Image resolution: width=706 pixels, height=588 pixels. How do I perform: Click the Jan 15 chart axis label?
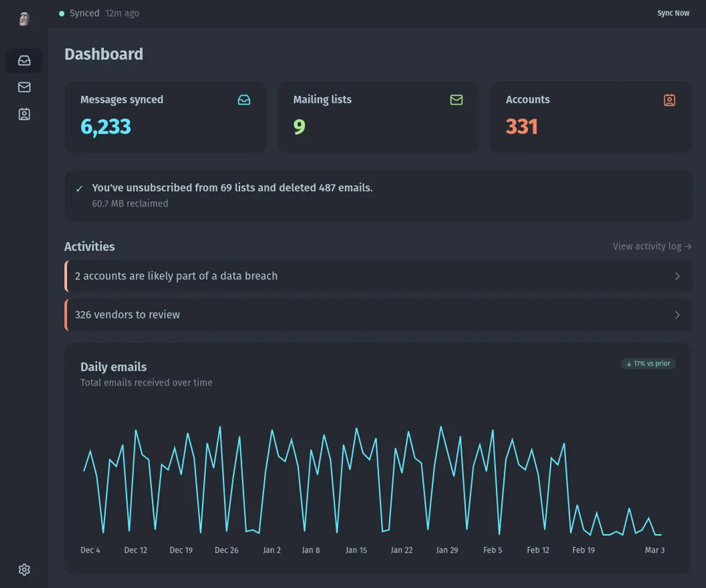[357, 550]
